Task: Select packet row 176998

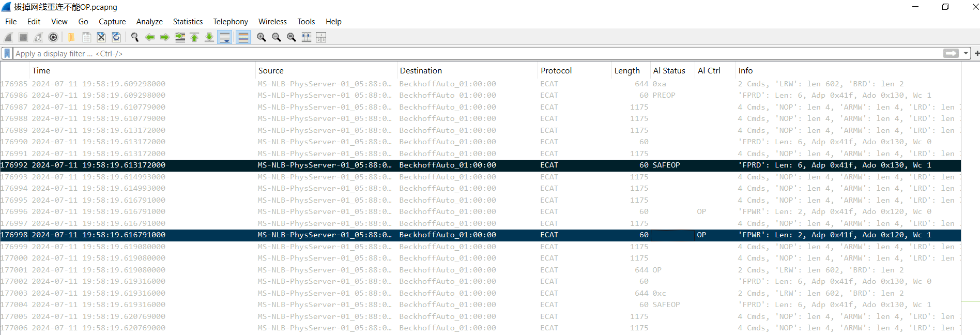Action: pyautogui.click(x=480, y=235)
